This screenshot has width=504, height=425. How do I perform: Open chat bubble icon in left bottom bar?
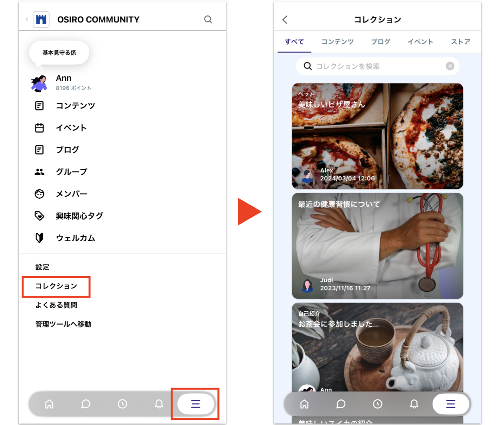[86, 404]
